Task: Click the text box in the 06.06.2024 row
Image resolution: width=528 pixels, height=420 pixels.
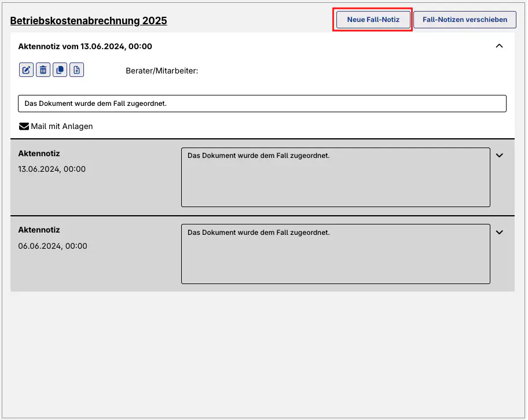Action: tap(335, 253)
